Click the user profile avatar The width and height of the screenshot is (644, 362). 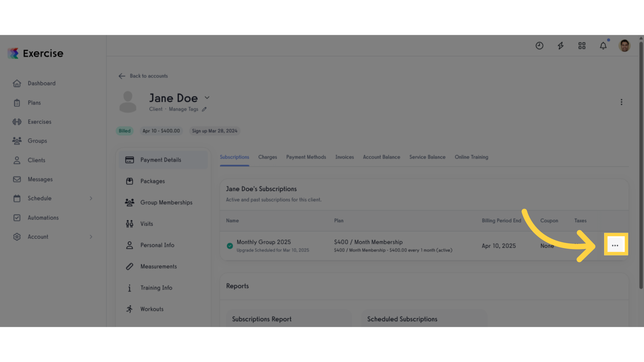[625, 46]
